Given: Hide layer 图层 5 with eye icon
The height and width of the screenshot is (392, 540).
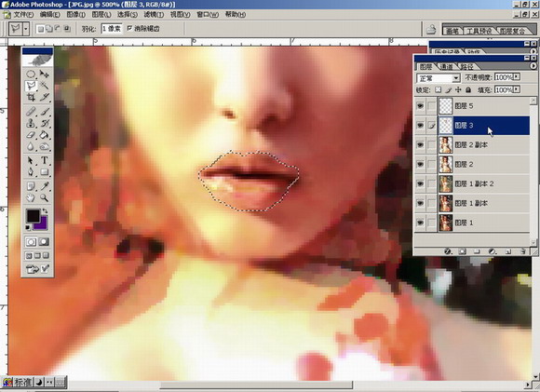Looking at the screenshot, I should [x=420, y=106].
